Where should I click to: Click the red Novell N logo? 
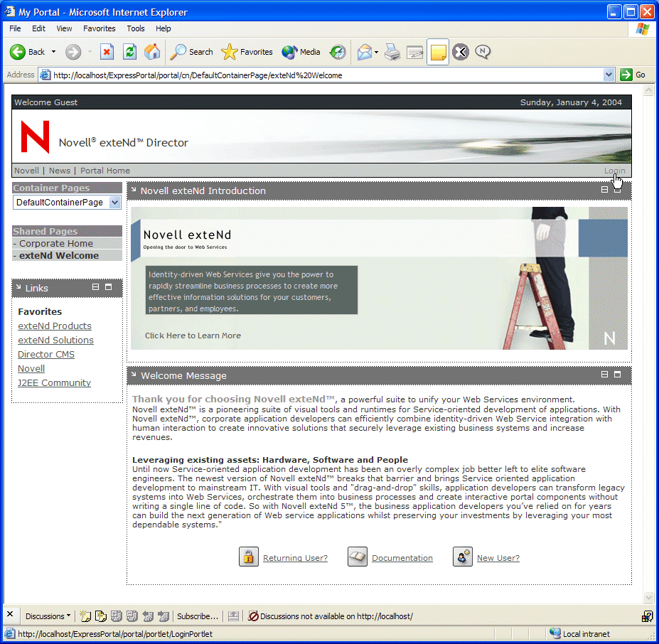pyautogui.click(x=35, y=136)
